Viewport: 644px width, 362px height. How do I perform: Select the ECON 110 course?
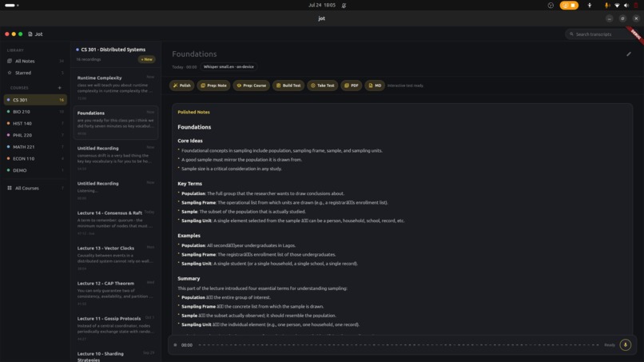coord(35,158)
